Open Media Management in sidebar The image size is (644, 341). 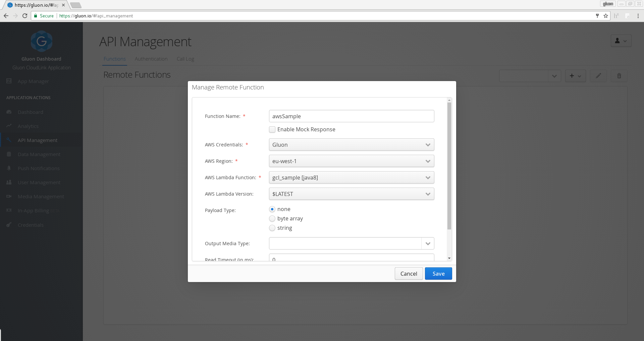41,197
